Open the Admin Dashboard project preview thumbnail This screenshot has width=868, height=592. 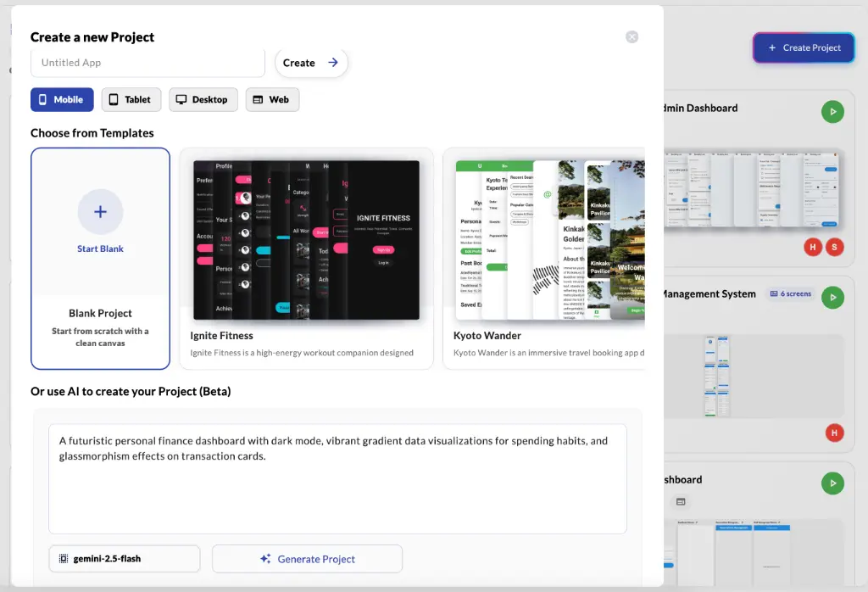tap(754, 189)
